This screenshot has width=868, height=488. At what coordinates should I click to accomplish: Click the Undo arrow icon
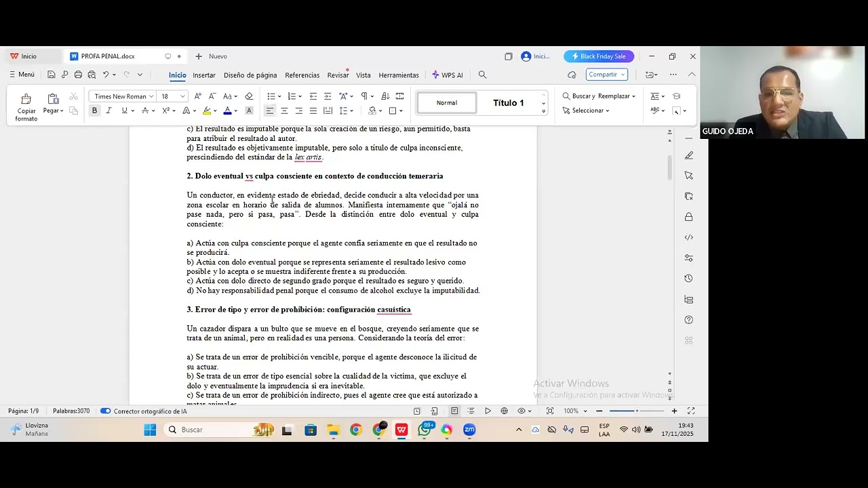coord(106,75)
